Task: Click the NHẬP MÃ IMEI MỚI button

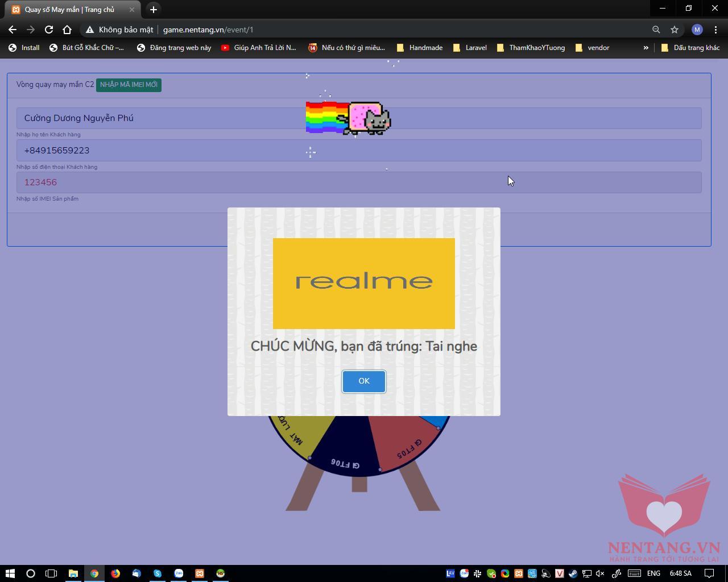Action: [x=129, y=85]
